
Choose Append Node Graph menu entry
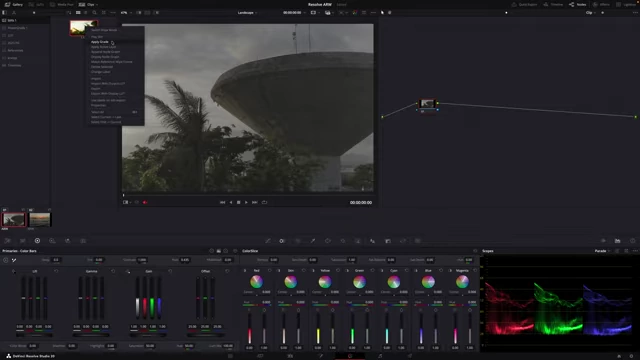[105, 52]
